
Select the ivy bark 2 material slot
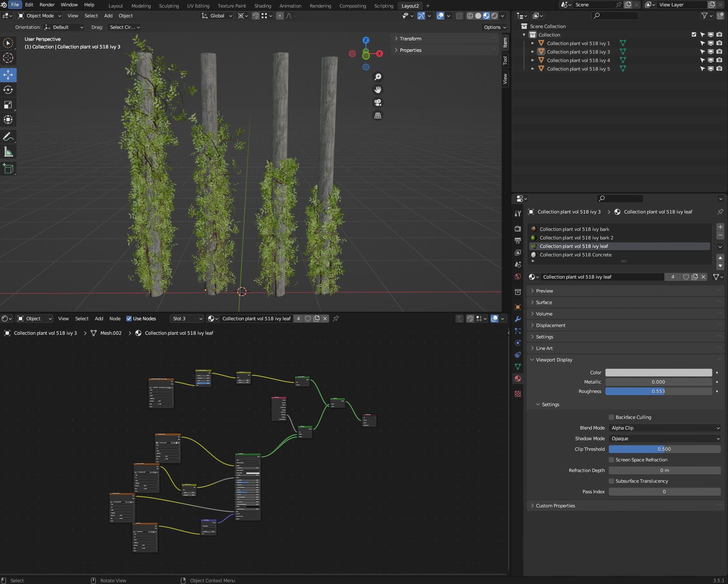tap(620, 238)
